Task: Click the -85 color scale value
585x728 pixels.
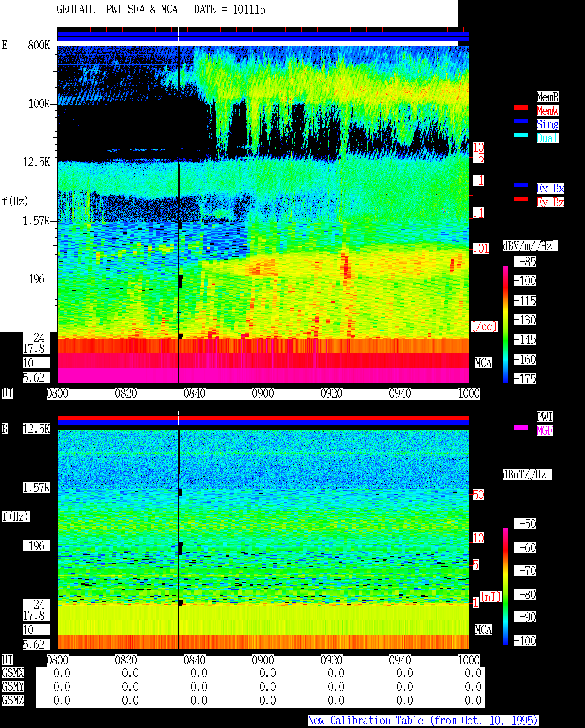Action: (x=526, y=262)
